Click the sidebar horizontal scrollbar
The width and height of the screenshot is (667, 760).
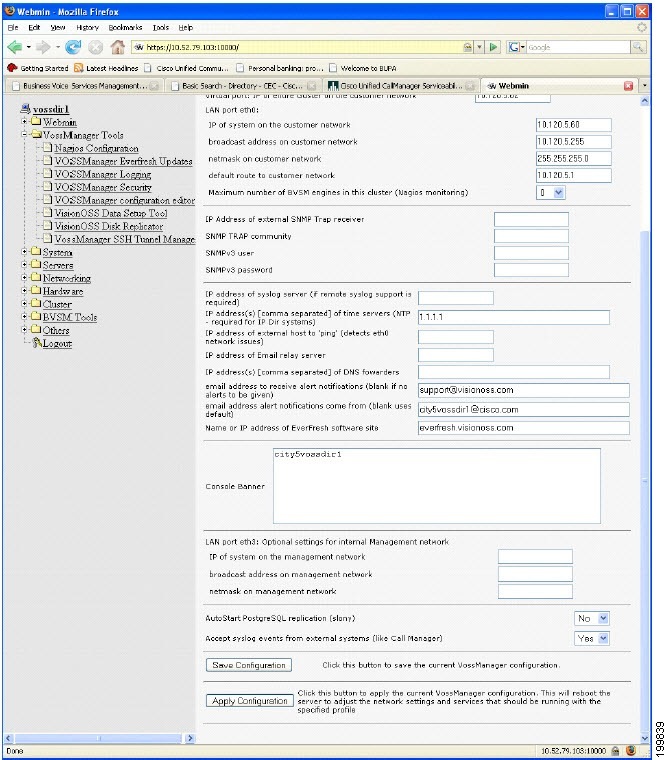[100, 738]
